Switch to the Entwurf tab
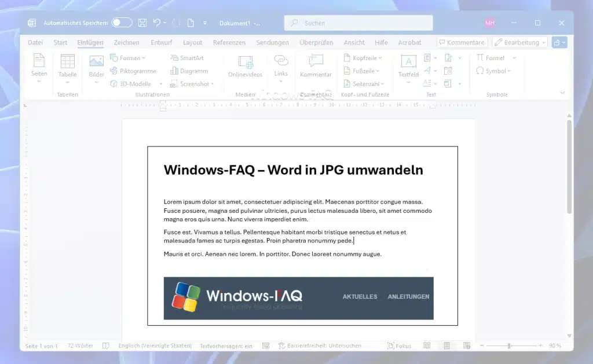Screen dimensions: 593x364 (x=161, y=42)
